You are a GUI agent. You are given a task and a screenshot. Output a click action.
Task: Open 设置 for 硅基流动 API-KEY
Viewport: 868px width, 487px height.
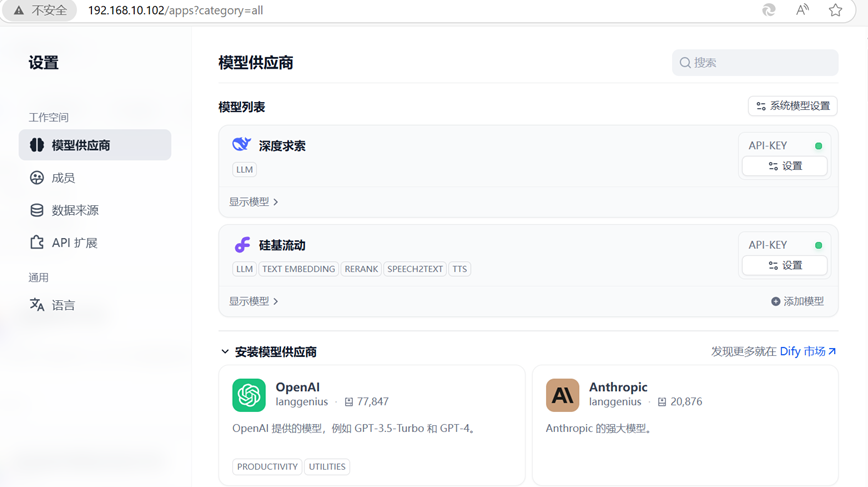(784, 266)
